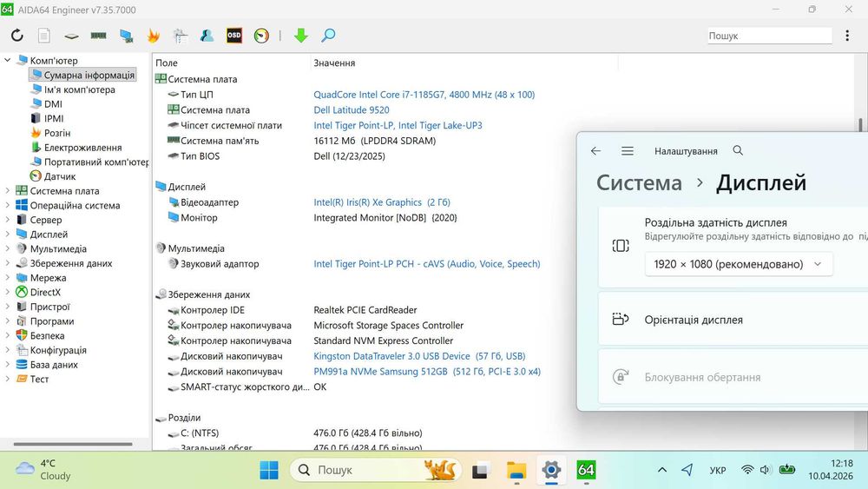Screen dimensions: 868x489
Task: Select Сумарна інформація in the tree
Action: (x=82, y=75)
